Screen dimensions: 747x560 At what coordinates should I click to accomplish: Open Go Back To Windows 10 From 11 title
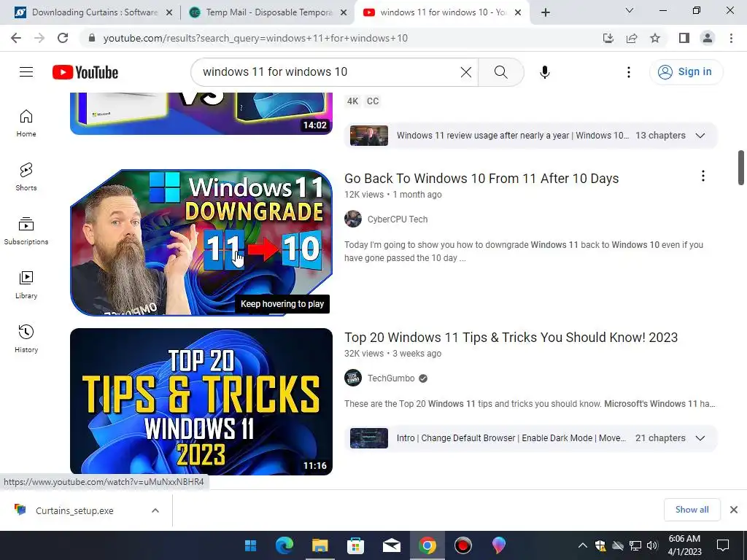[481, 179]
